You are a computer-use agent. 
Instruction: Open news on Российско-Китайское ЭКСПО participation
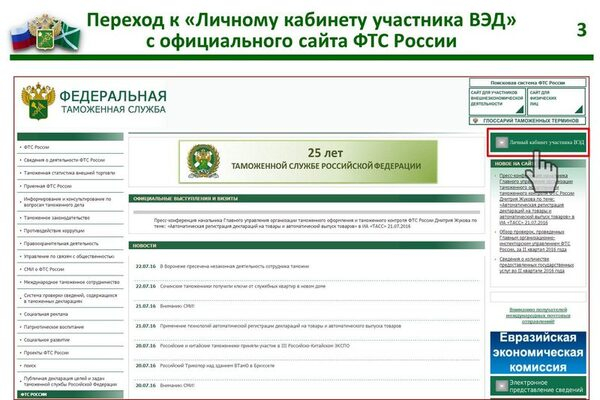[x=254, y=346]
